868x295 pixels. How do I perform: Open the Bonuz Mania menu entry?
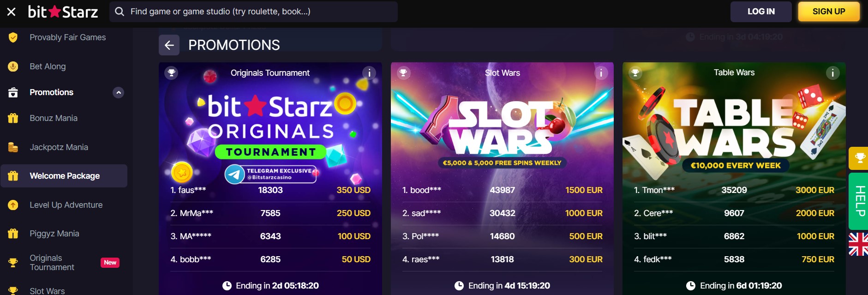54,118
